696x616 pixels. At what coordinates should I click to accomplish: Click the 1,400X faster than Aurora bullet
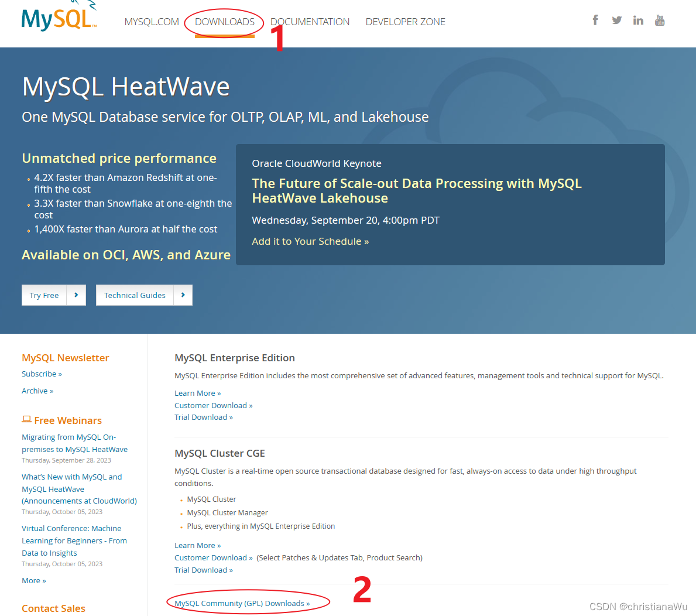(126, 229)
